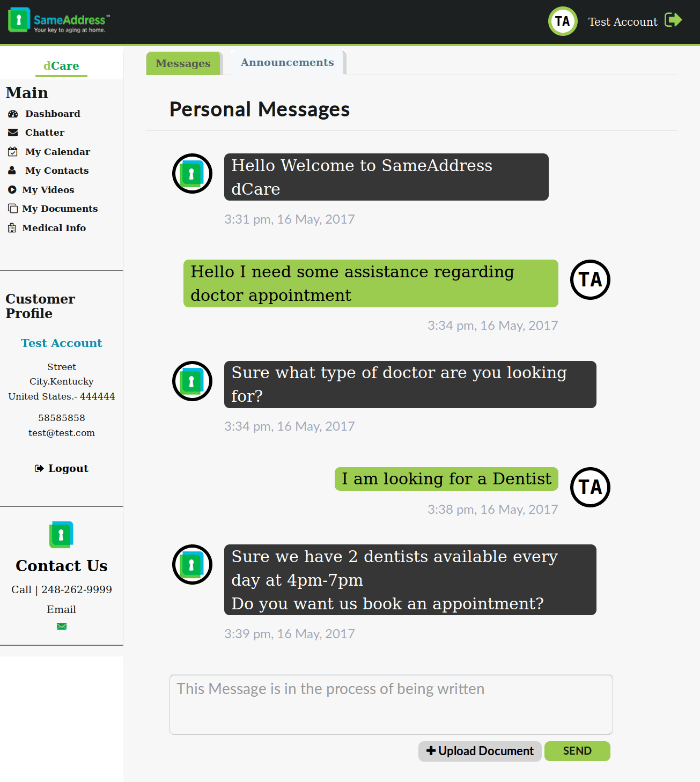Image resolution: width=700 pixels, height=782 pixels.
Task: Click the test@test.com email address
Action: pos(62,433)
